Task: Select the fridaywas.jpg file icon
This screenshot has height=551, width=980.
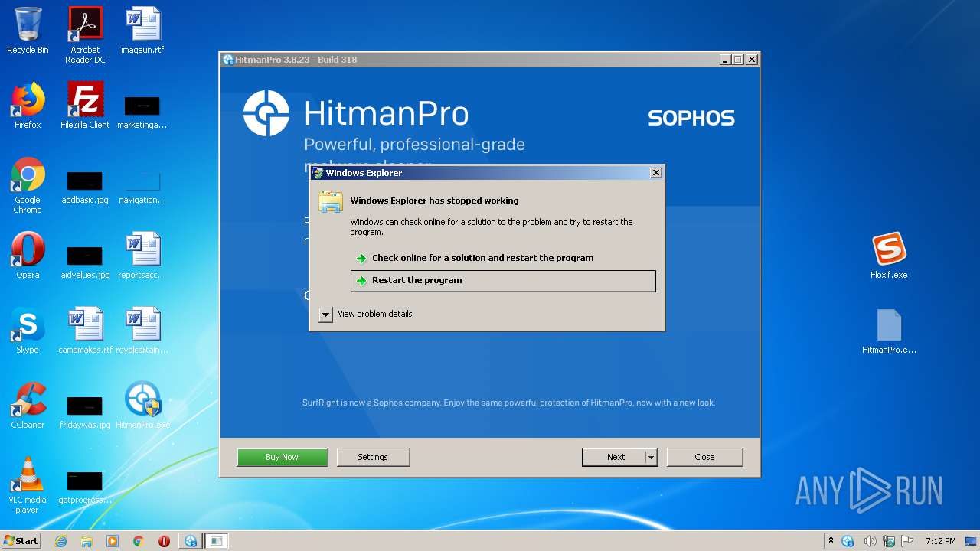Action: pos(85,412)
